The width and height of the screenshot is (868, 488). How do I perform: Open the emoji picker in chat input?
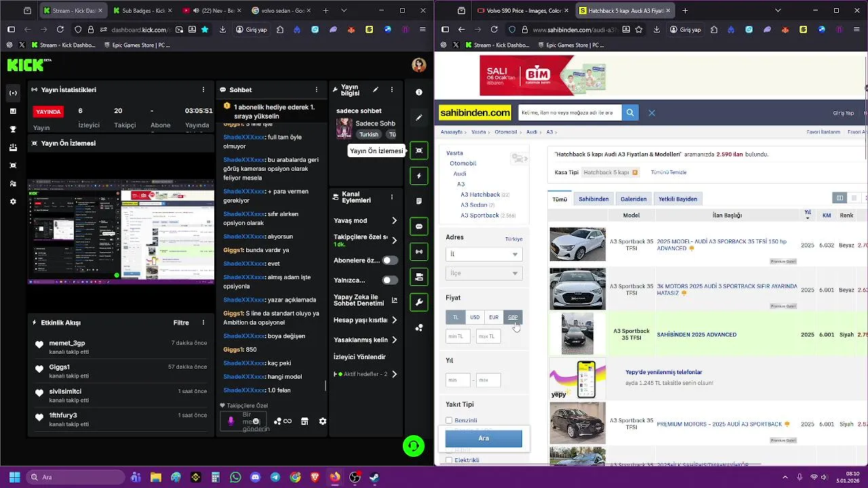click(256, 421)
